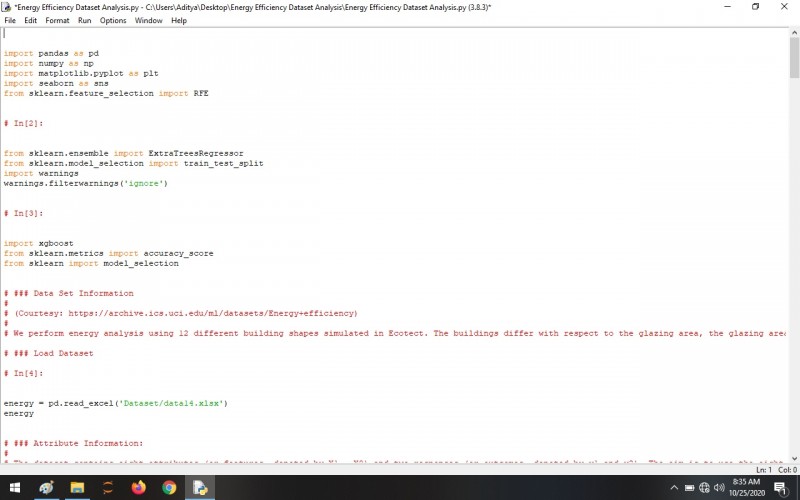Click the Col: 0 status indicator
This screenshot has height=500, width=800.
click(787, 469)
